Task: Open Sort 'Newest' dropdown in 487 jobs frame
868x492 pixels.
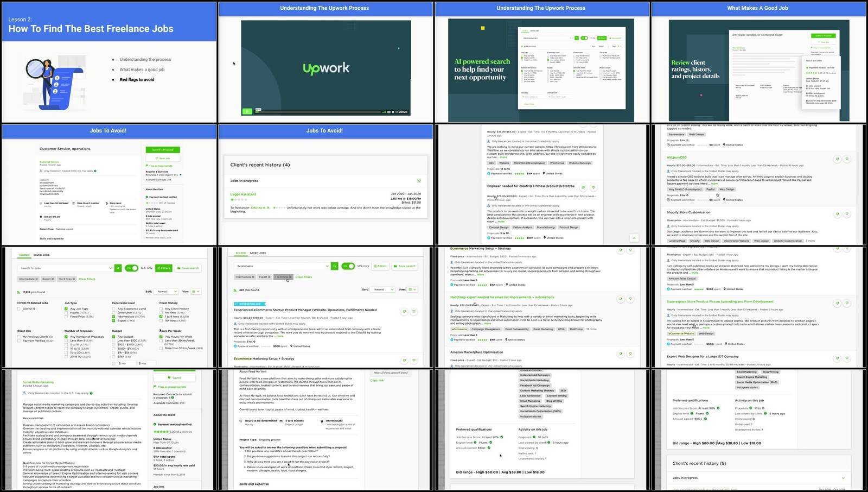Action: (x=382, y=289)
